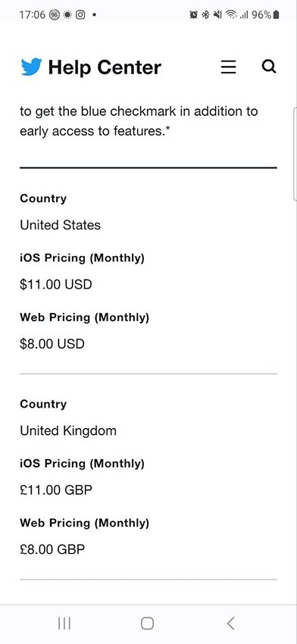
Task: Select the United States country text
Action: (61, 225)
